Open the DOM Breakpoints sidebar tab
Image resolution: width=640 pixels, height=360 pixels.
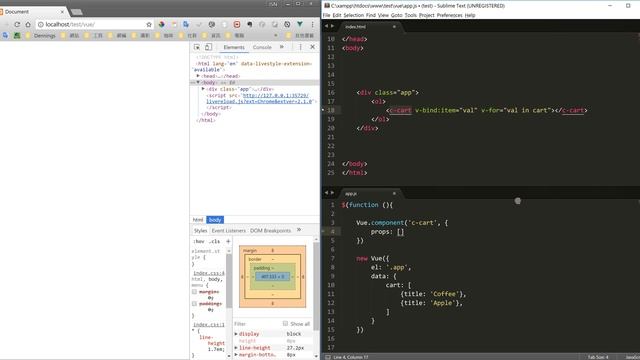pyautogui.click(x=270, y=231)
